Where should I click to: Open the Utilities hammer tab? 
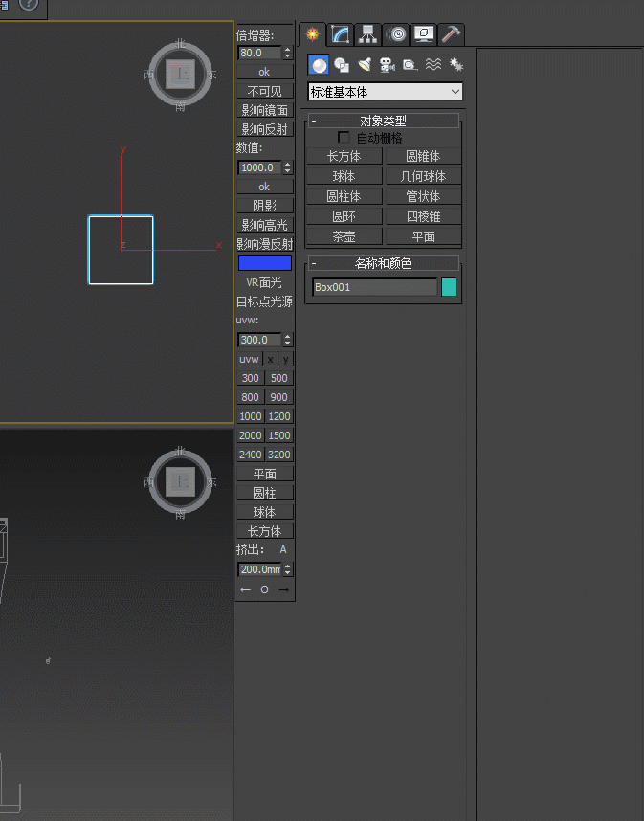click(x=452, y=34)
